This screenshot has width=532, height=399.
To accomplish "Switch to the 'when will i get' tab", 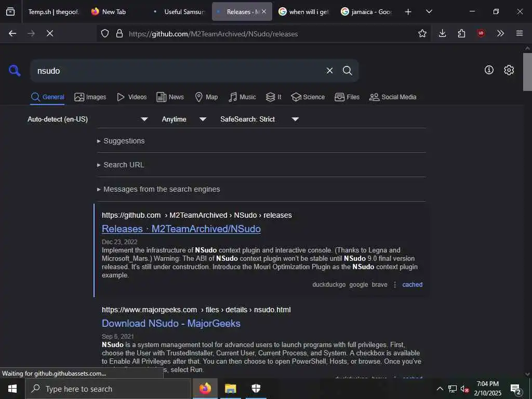I will tap(303, 12).
